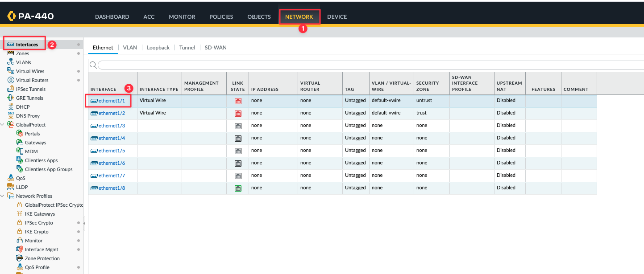Click the Zone Protection shield icon
This screenshot has width=644, height=274.
pos(20,258)
